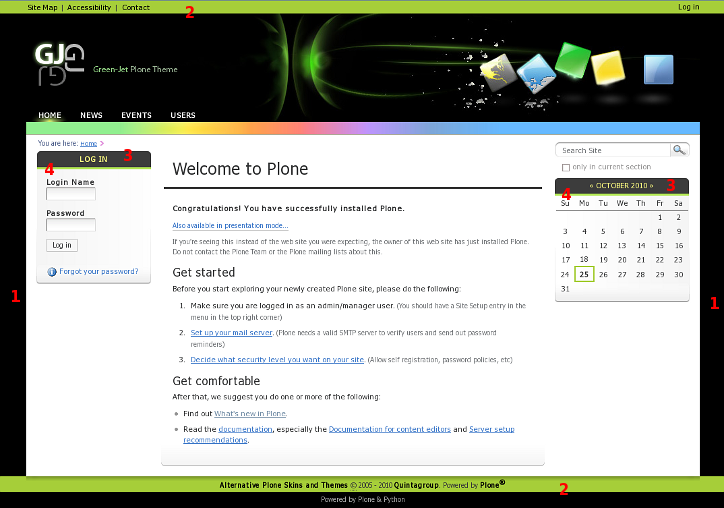Screen dimensions: 724x508
Task: Click the blue world map cube in the banner
Action: point(536,73)
